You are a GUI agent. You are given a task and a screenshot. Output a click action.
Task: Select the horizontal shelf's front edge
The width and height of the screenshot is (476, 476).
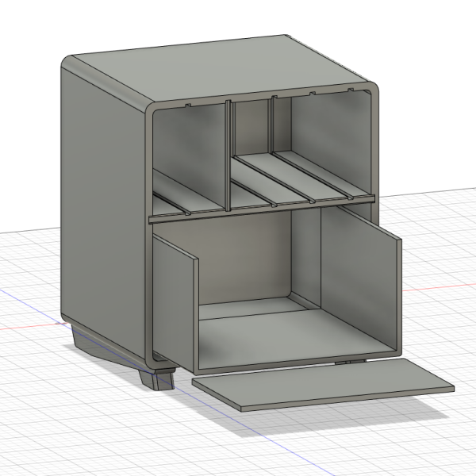pyautogui.click(x=262, y=210)
